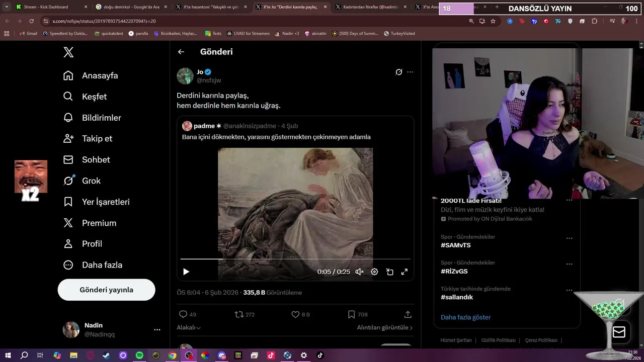The width and height of the screenshot is (644, 362).
Task: Open three-dot menu on Jo's post
Action: (410, 72)
